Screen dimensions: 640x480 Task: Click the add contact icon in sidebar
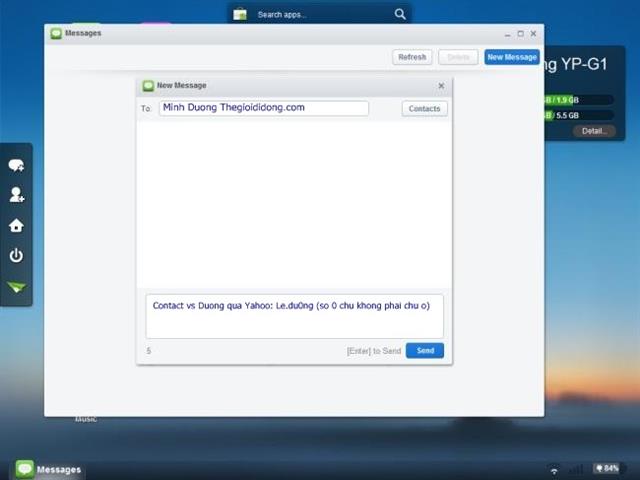click(16, 195)
